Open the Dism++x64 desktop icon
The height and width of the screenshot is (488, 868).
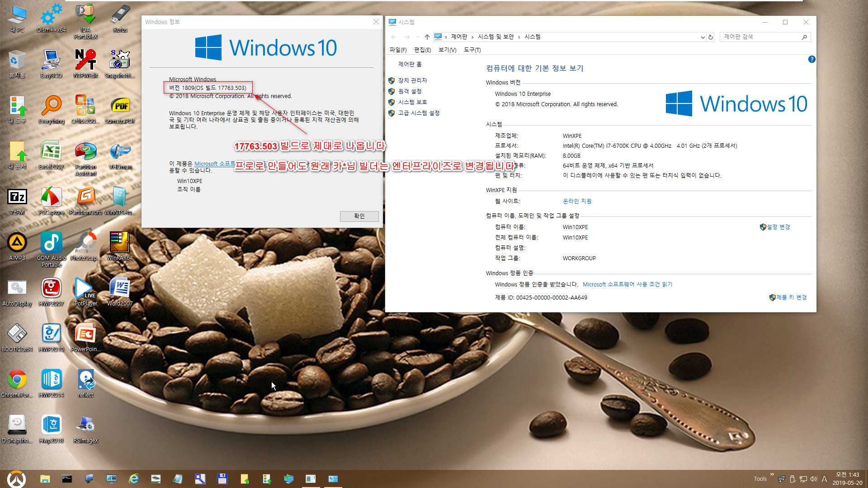(x=51, y=19)
